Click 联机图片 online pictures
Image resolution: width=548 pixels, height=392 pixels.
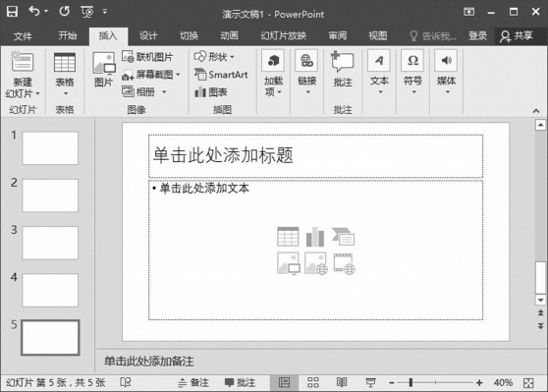pos(147,57)
